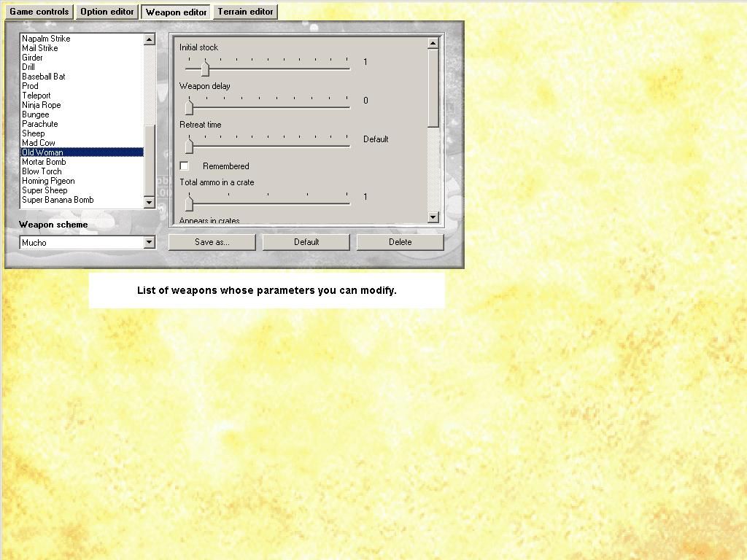This screenshot has height=560, width=747.
Task: Click the Save as... button
Action: [x=212, y=242]
